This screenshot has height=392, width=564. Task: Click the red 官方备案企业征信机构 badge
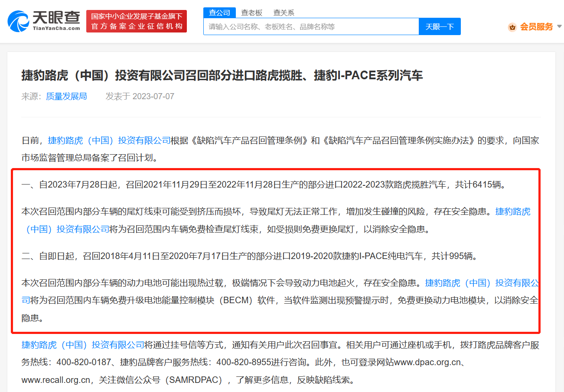click(x=137, y=21)
